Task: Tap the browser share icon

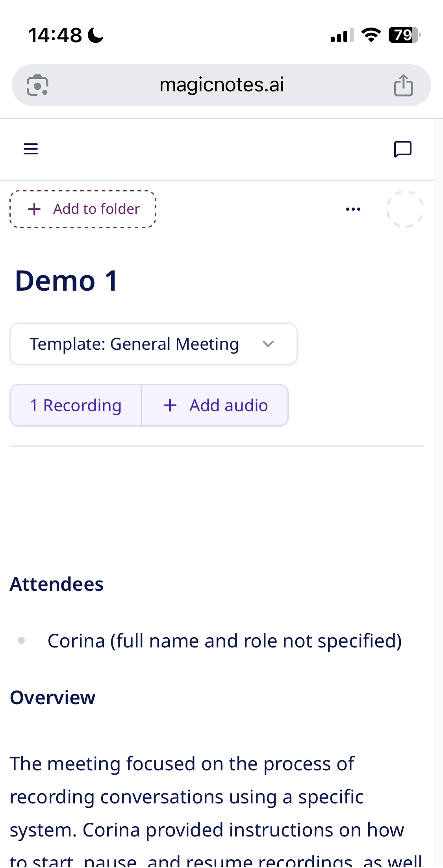Action: (403, 85)
